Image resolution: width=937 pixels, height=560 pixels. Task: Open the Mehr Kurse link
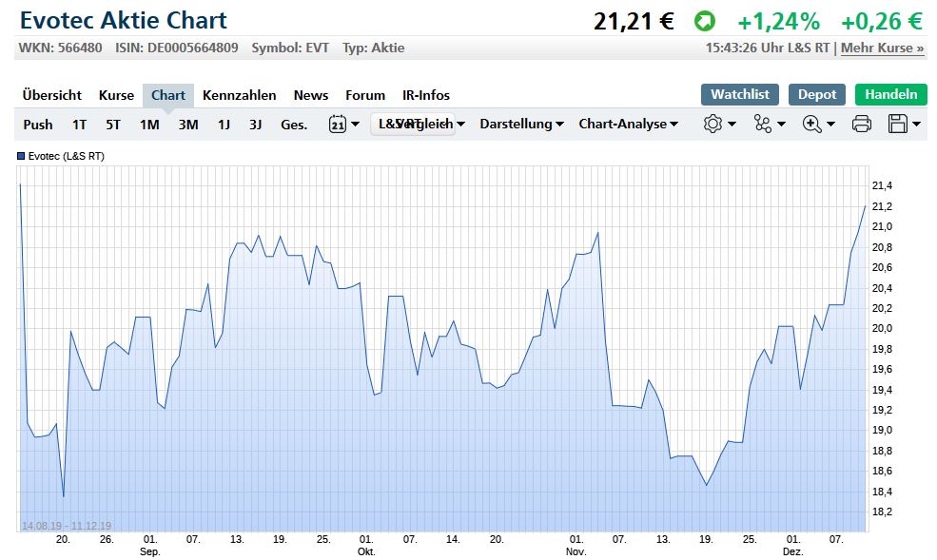[882, 48]
